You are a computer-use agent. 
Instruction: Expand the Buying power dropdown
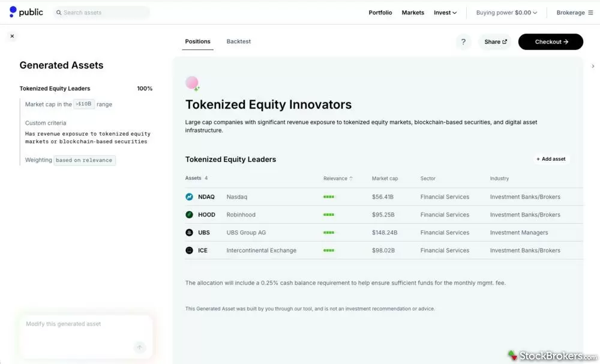pos(507,12)
